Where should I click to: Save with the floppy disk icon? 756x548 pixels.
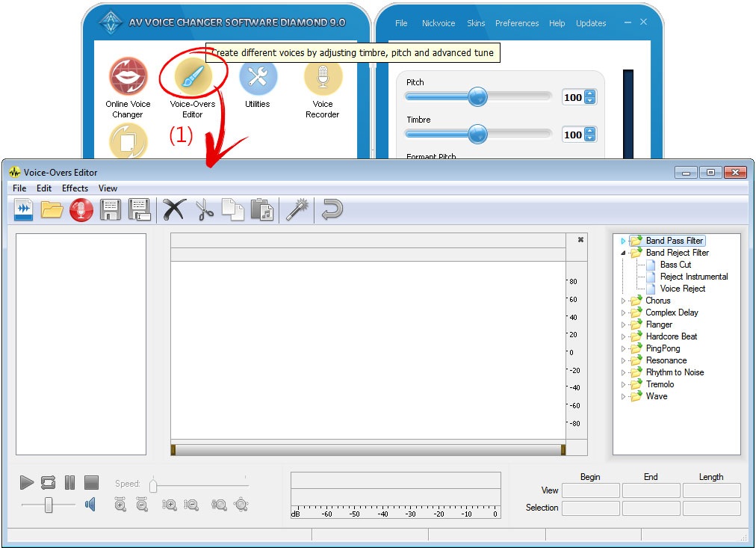click(111, 210)
